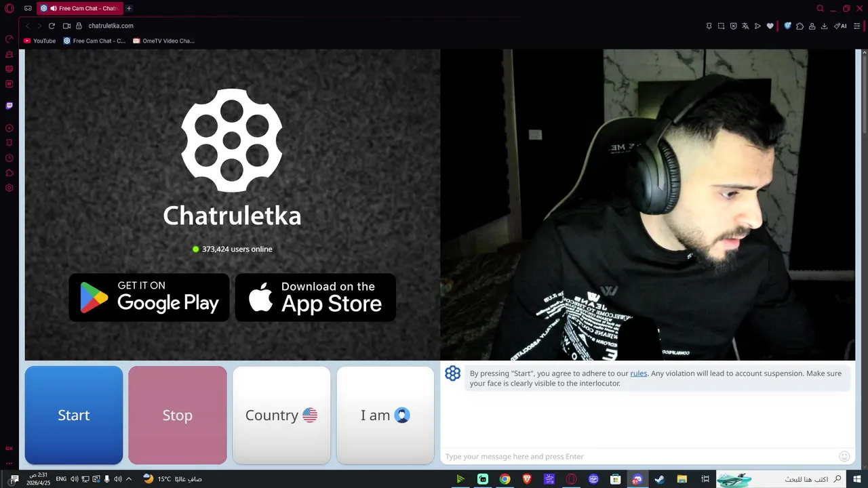Image resolution: width=868 pixels, height=488 pixels.
Task: Translate the page with the translate icon
Action: point(745,26)
